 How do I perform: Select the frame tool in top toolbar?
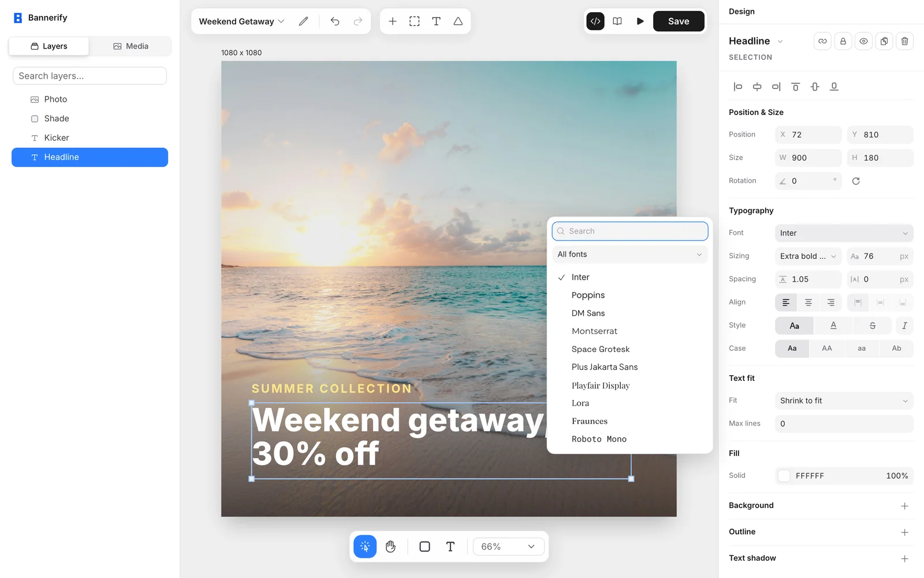pos(415,21)
